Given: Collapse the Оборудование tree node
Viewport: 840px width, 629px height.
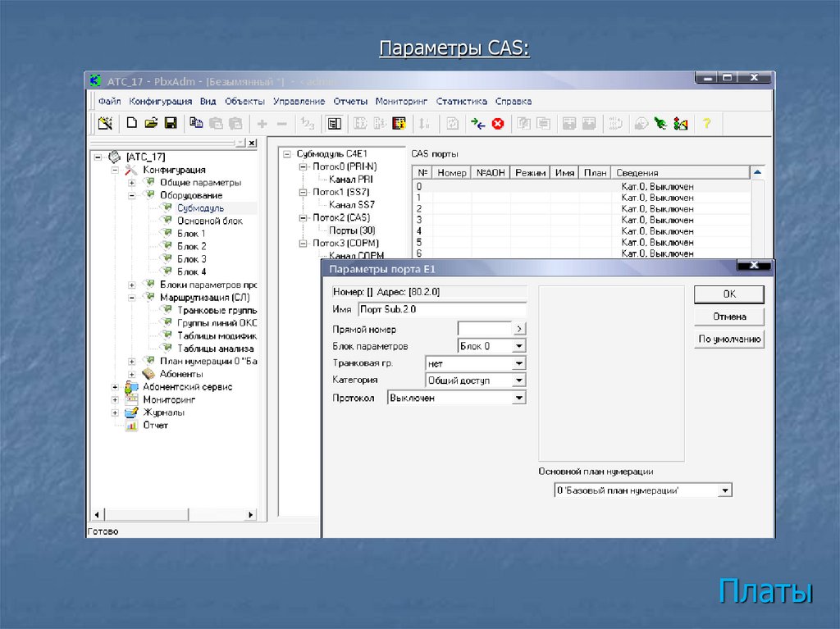Looking at the screenshot, I should coord(131,195).
